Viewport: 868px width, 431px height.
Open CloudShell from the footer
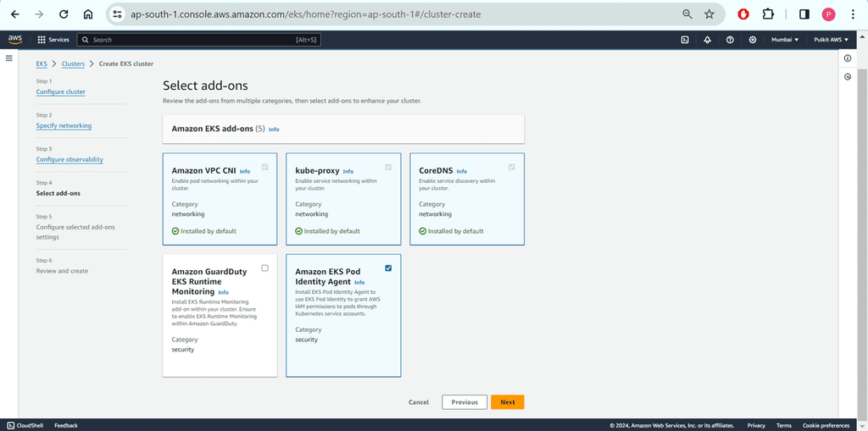point(25,425)
